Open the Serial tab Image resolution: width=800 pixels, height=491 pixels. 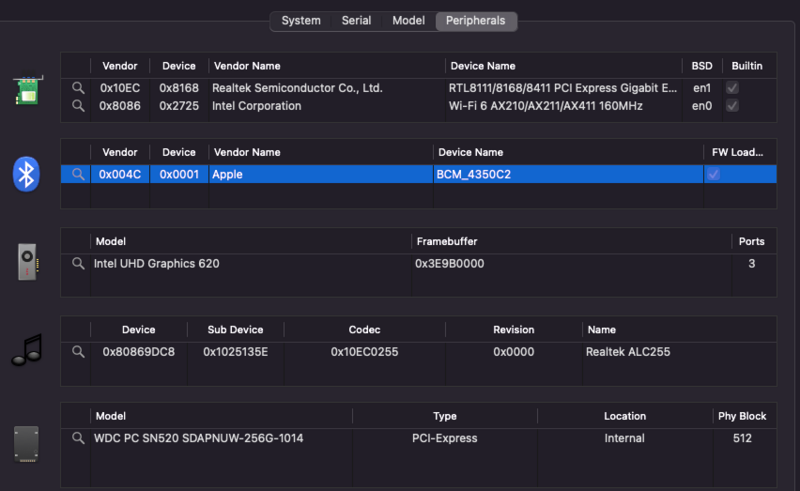[x=356, y=20]
